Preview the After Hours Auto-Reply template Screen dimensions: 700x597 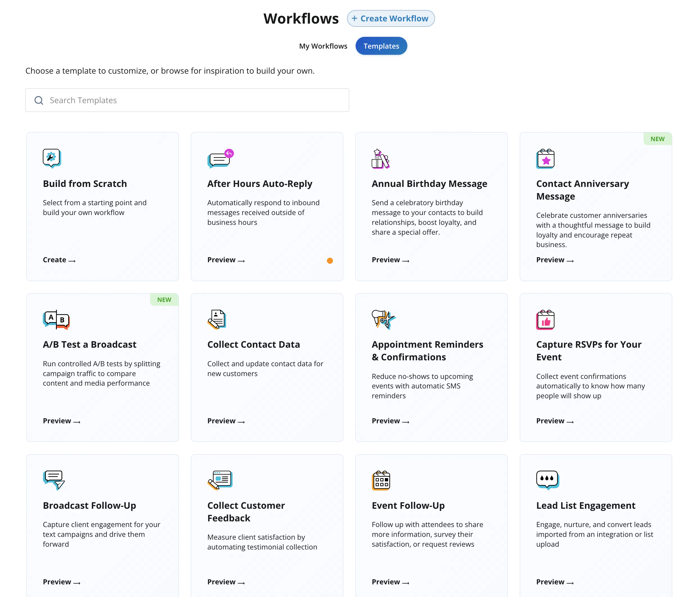click(x=226, y=260)
